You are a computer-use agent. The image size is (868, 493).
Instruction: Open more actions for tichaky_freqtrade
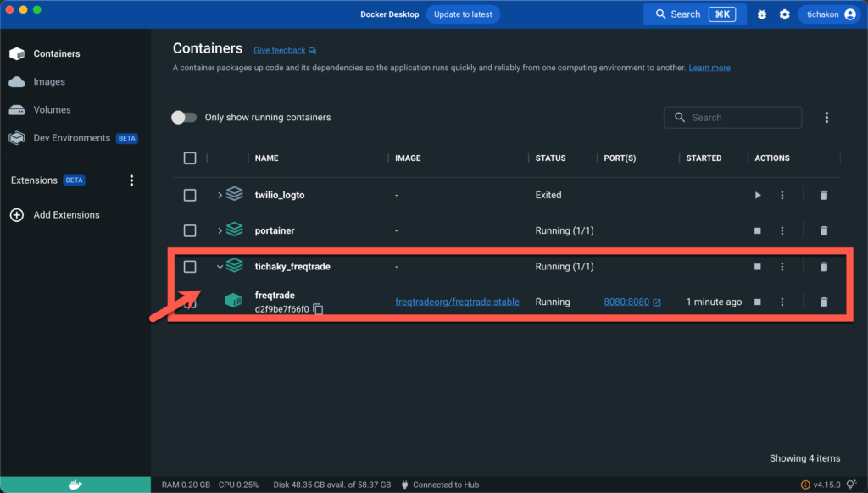click(782, 267)
